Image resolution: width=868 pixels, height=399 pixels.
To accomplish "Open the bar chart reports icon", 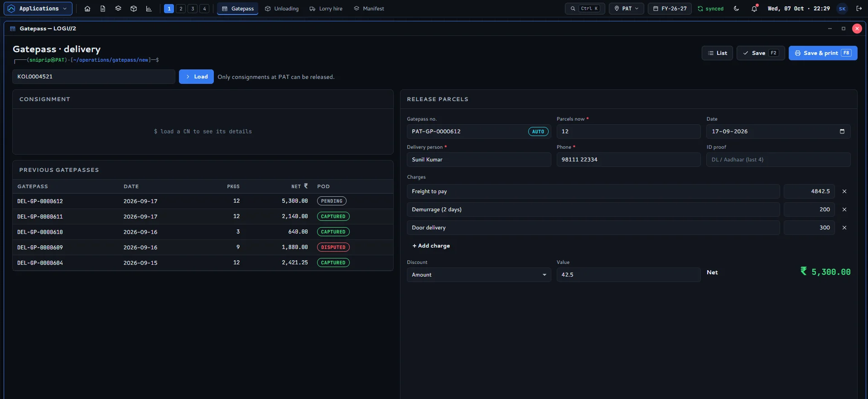I will [149, 9].
